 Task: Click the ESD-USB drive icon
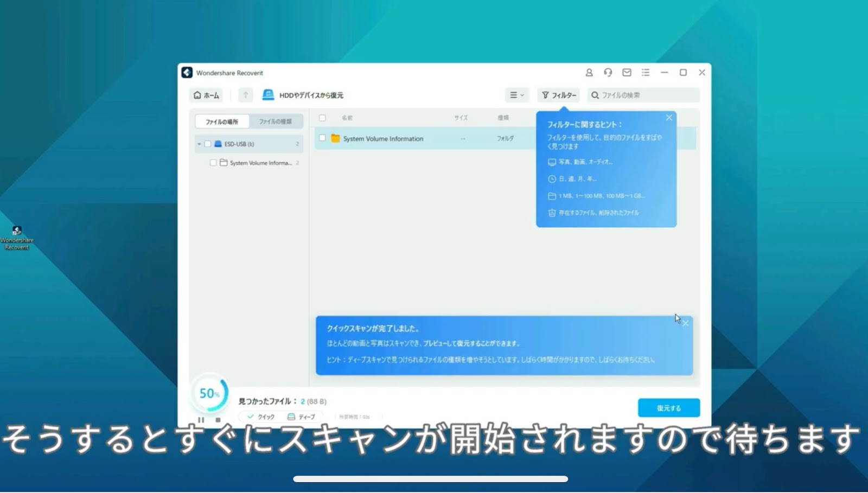tap(218, 144)
